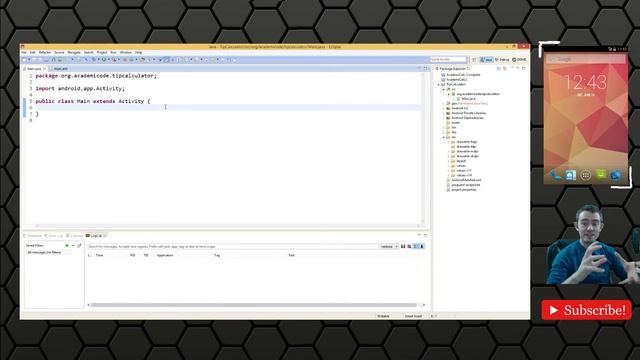This screenshot has height=360, width=640.
Task: Select the layout folder
Action: pos(461,161)
